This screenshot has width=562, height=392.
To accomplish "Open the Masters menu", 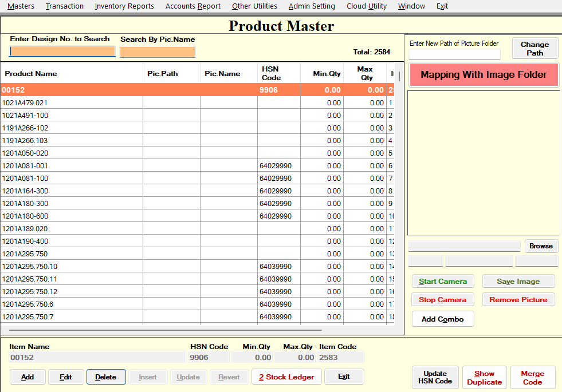I will pos(21,6).
